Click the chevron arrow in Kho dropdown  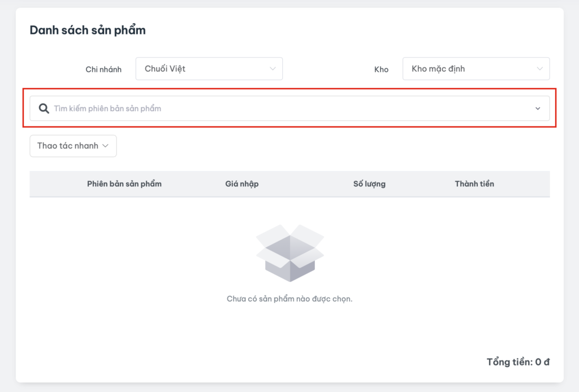click(x=539, y=69)
